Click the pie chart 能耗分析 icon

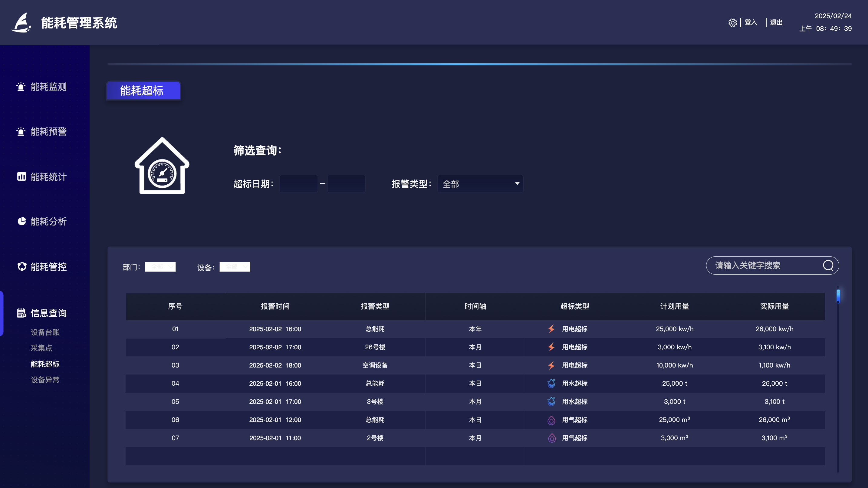pyautogui.click(x=21, y=221)
